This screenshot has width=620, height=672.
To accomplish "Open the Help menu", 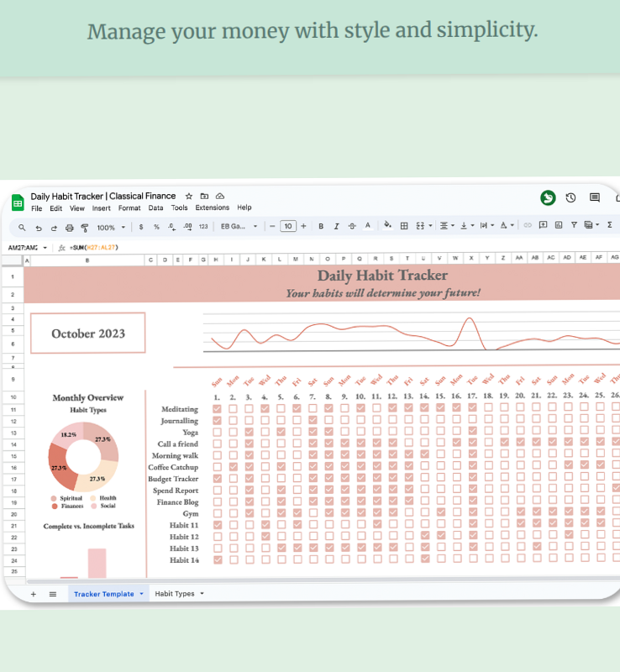I will (x=244, y=207).
